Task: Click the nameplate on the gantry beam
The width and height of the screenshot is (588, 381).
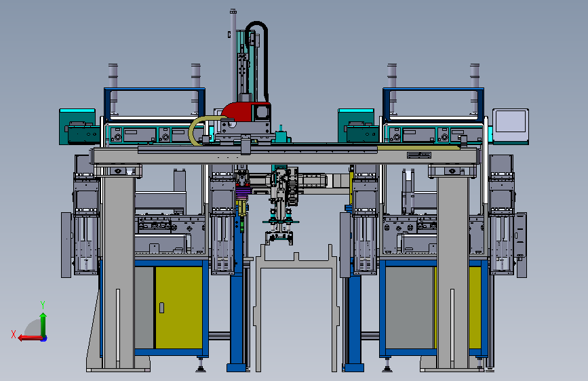Action: 419,155
